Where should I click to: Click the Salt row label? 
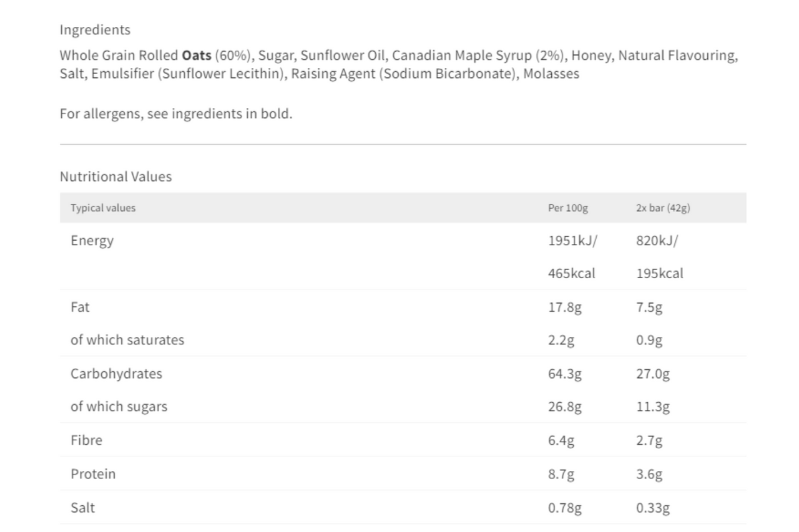coord(83,507)
